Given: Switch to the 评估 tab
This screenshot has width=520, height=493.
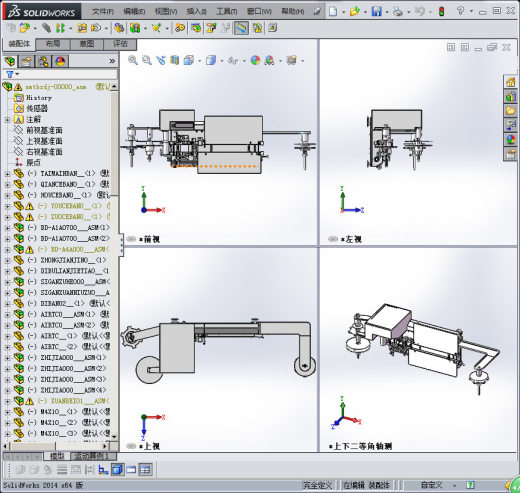Looking at the screenshot, I should (x=120, y=44).
